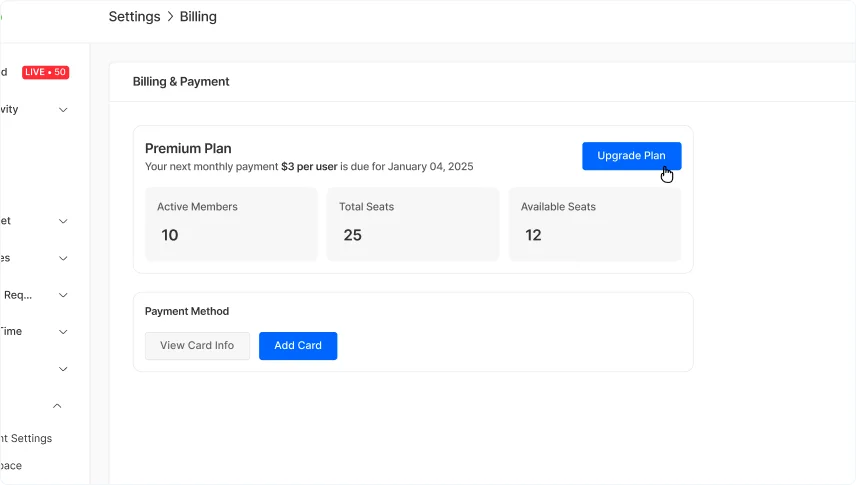This screenshot has height=485, width=856.
Task: Select the Billing & Payment header tab
Action: (181, 82)
